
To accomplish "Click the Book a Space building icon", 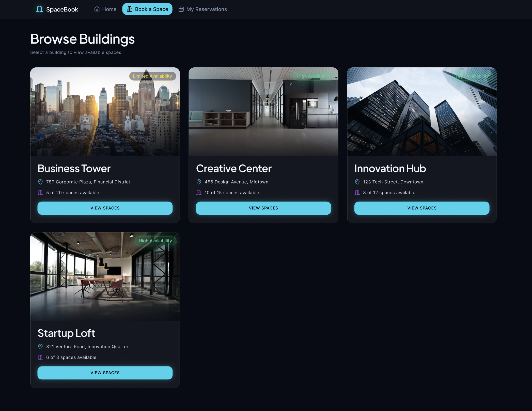I will [x=130, y=9].
